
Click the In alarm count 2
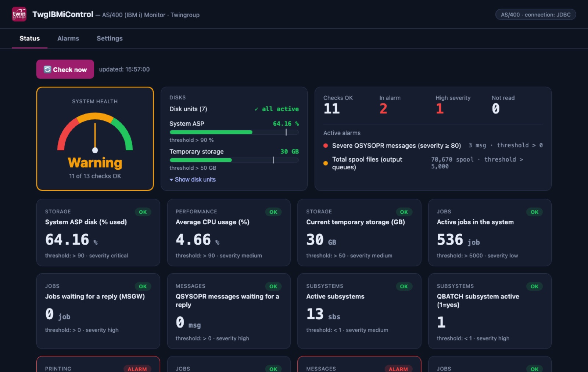click(383, 109)
